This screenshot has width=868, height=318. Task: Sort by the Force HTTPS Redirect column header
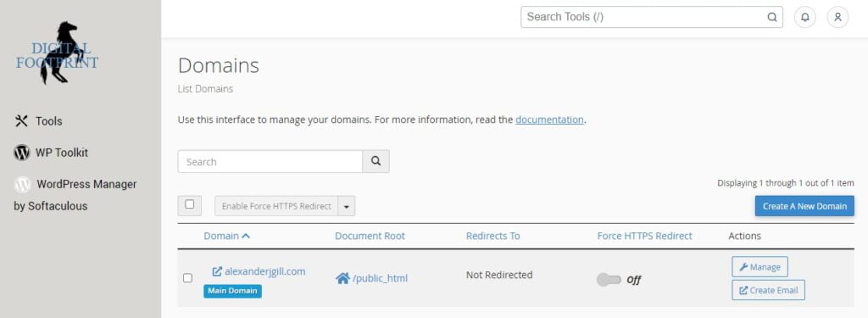click(644, 236)
